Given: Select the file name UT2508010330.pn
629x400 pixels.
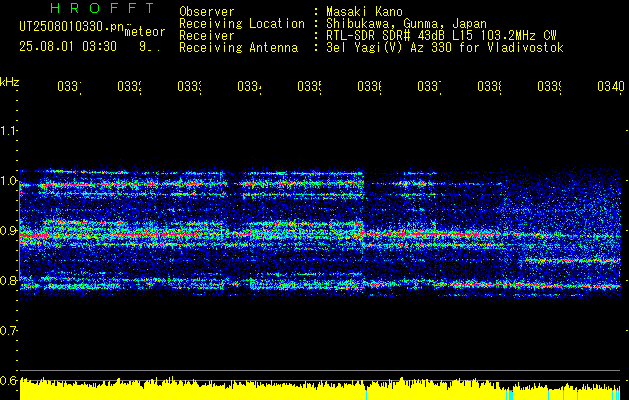Looking at the screenshot, I should pyautogui.click(x=71, y=27).
